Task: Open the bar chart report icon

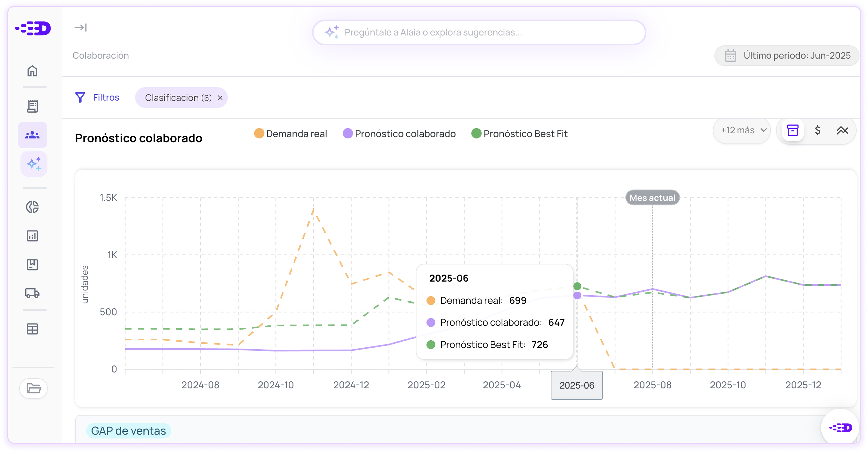Action: pyautogui.click(x=32, y=236)
